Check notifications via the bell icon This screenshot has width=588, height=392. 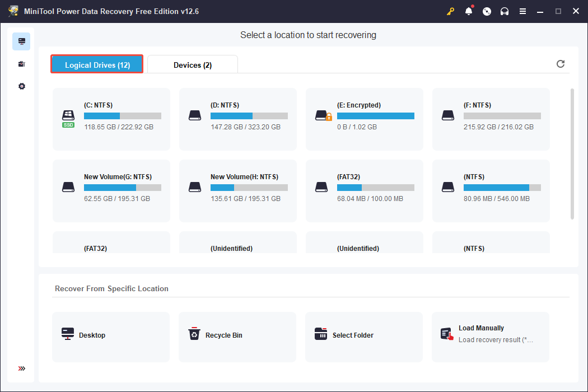click(469, 11)
